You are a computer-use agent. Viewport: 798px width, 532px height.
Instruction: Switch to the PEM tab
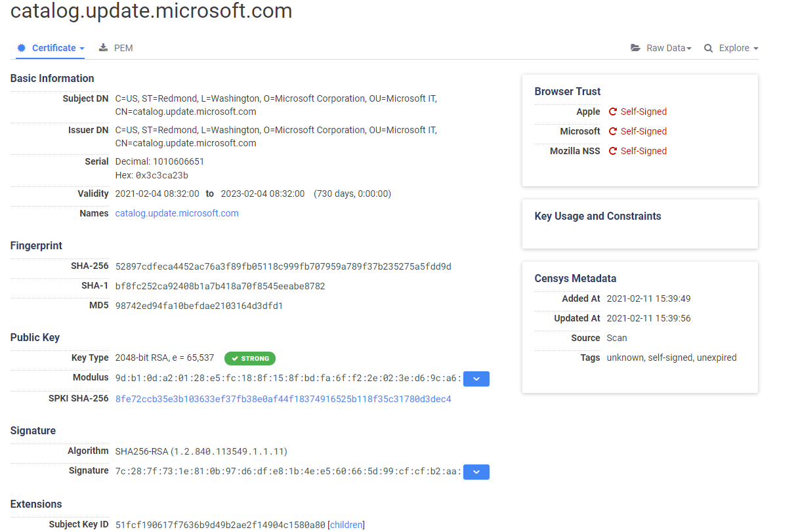(116, 48)
